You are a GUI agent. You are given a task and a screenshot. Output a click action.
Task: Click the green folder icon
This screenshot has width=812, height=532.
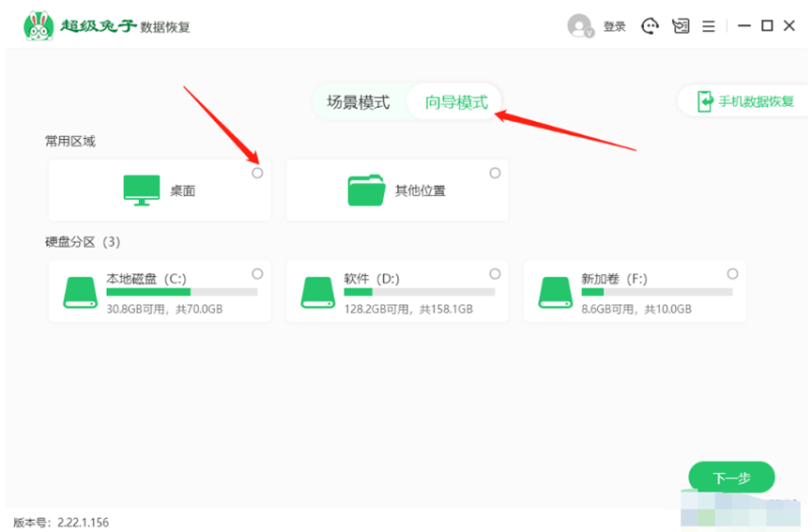click(x=367, y=190)
